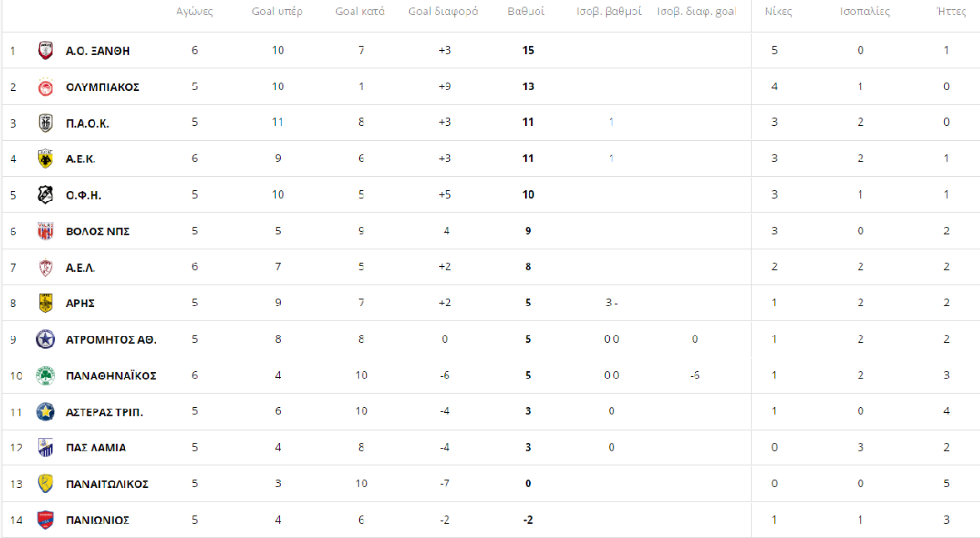This screenshot has width=980, height=538.
Task: Click the Πανιώνιος club crest
Action: (46, 520)
